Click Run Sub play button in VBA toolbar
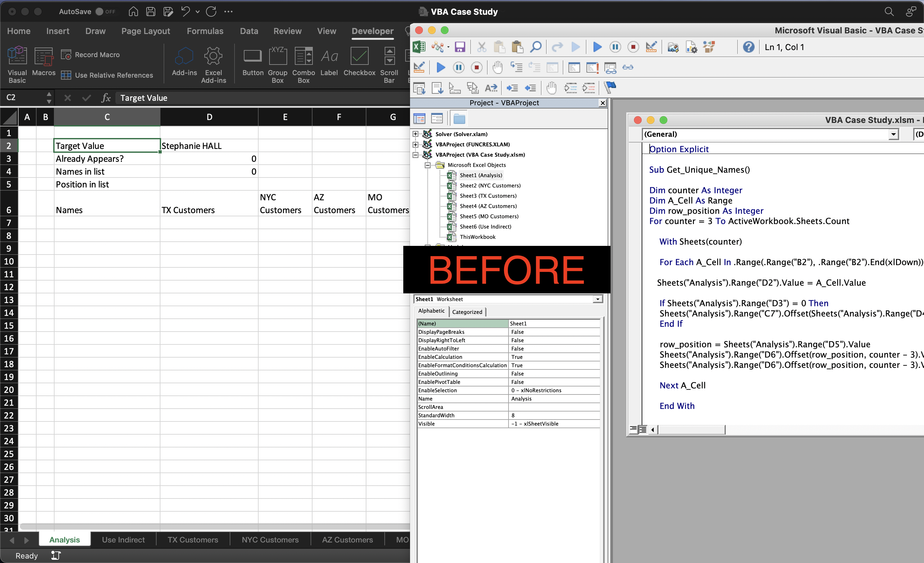Screen dimensions: 924x563 point(597,47)
